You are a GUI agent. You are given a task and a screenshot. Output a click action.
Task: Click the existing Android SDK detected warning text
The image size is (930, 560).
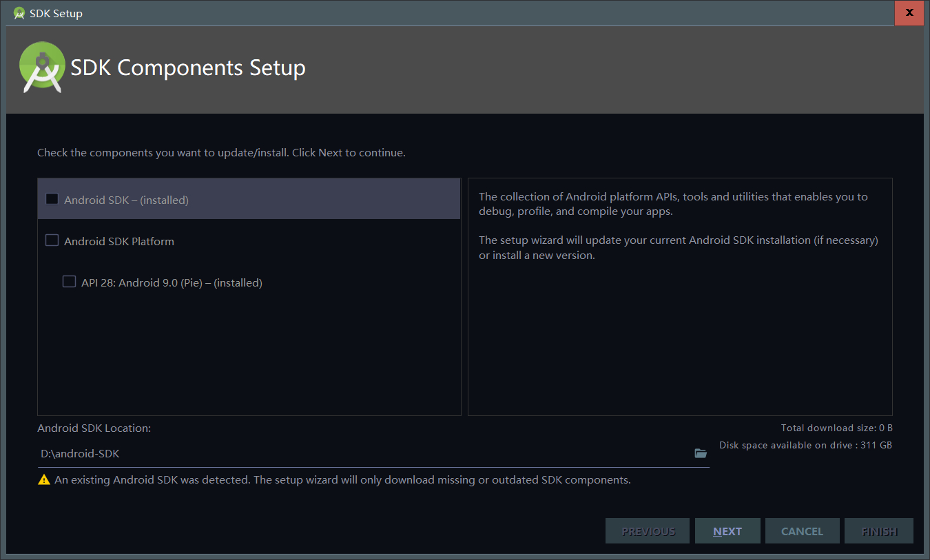click(x=342, y=479)
